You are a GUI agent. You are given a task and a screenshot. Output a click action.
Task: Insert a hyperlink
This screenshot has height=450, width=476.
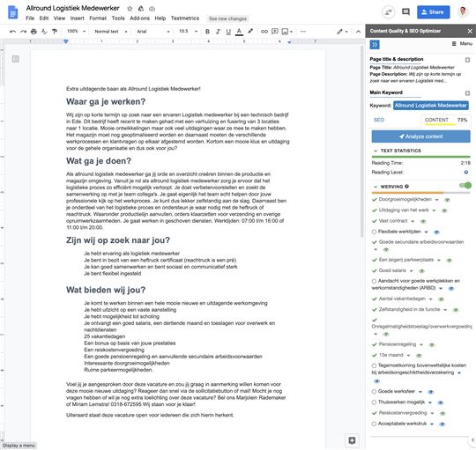point(264,31)
